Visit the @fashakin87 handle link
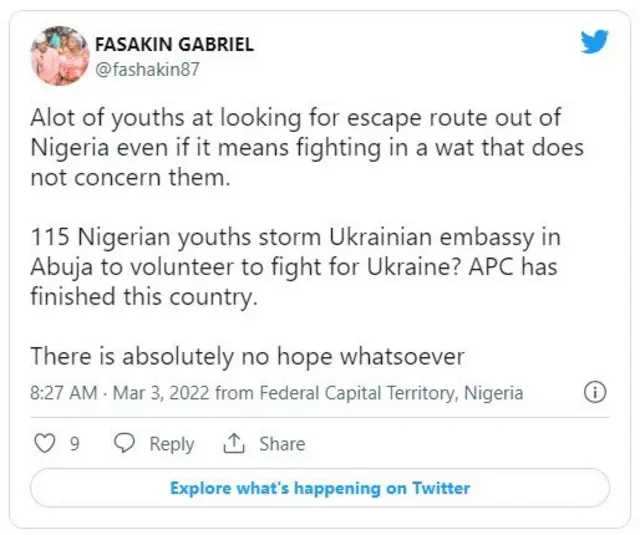Viewport: 640px width, 535px height. pyautogui.click(x=142, y=68)
